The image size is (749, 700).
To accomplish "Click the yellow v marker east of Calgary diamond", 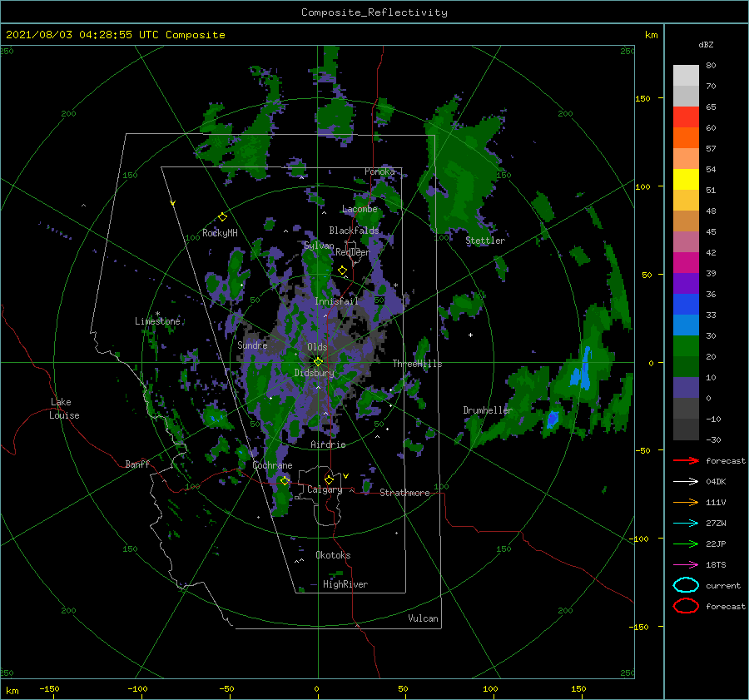I will coord(345,476).
